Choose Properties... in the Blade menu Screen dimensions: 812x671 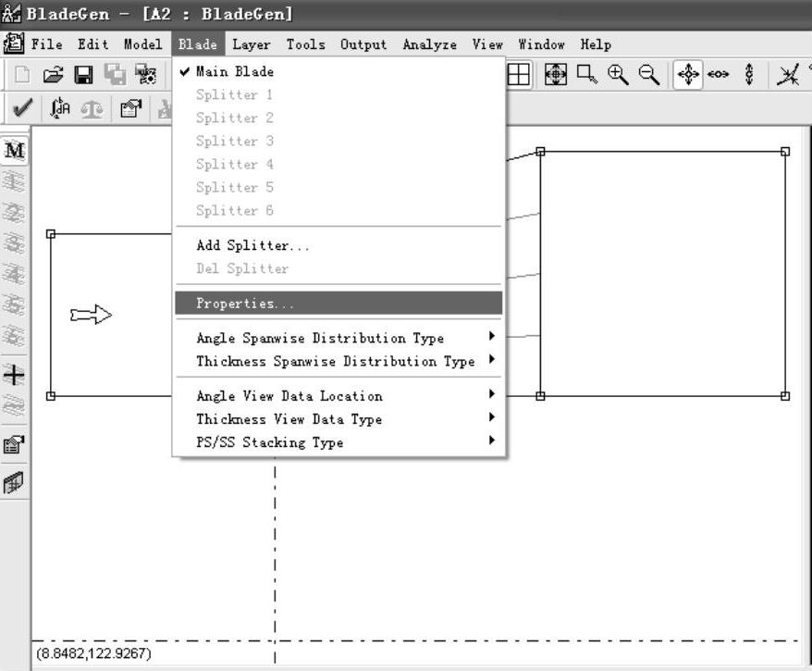click(x=338, y=304)
